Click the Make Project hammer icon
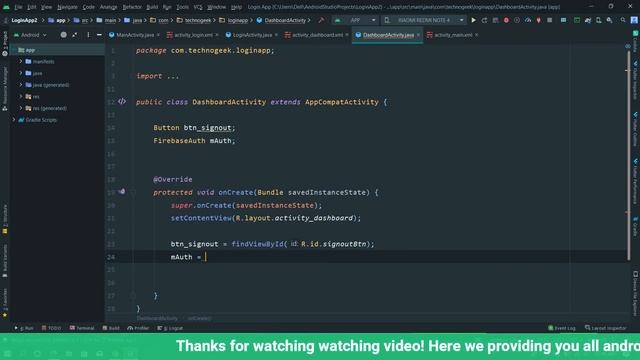This screenshot has height=360, width=640. point(321,20)
